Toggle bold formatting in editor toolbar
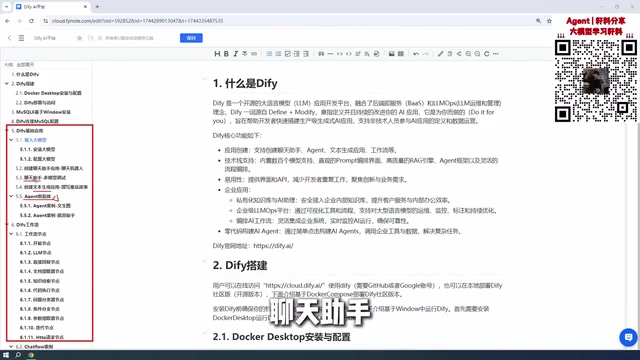The height and width of the screenshot is (360, 640). 226,54
